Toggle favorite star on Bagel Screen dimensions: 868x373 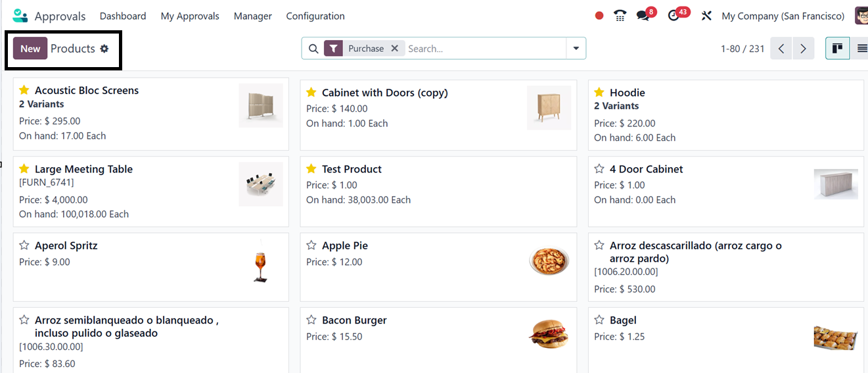click(x=599, y=320)
